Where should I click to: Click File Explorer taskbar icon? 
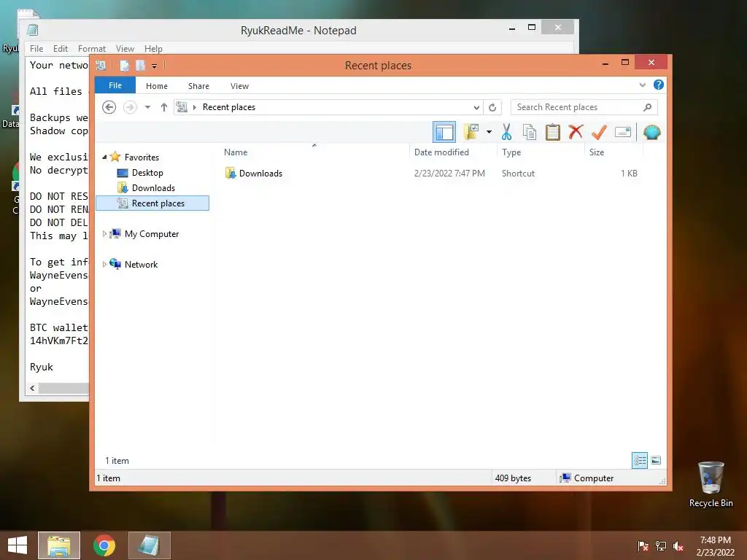pos(59,545)
